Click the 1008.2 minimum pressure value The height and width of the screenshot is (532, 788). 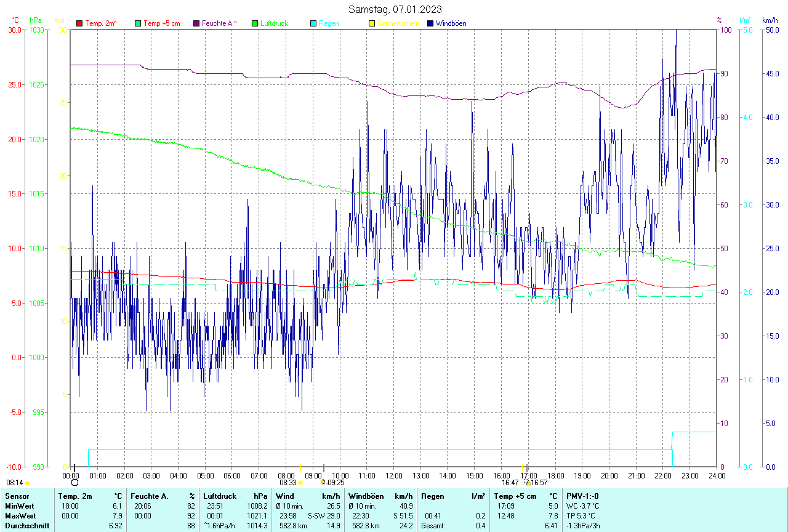pyautogui.click(x=257, y=506)
